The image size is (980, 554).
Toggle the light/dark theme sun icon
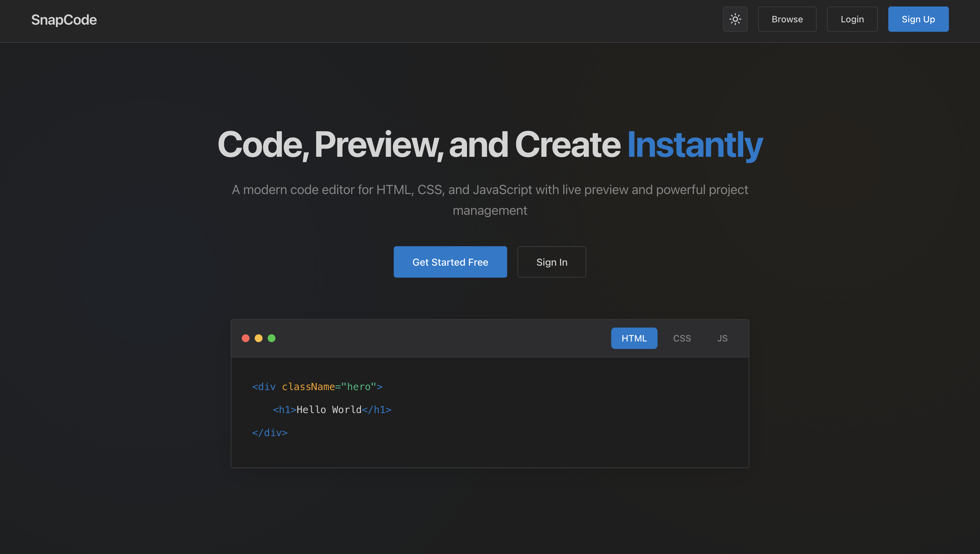pyautogui.click(x=735, y=19)
